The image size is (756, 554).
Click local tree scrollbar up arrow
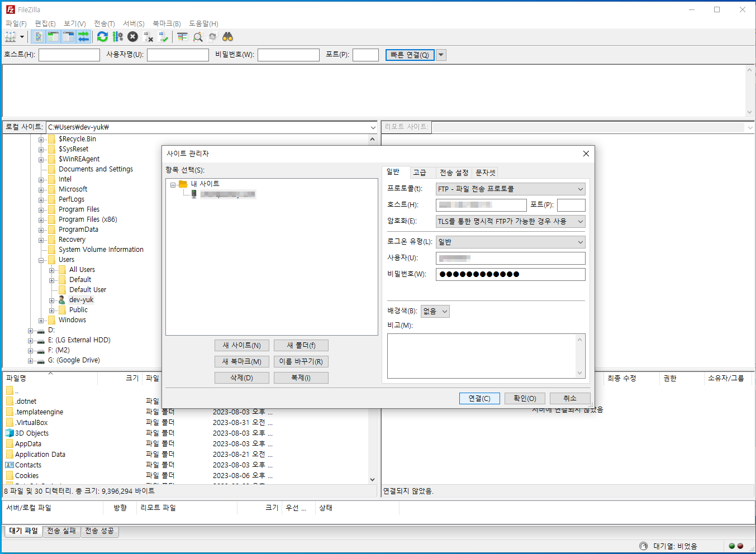(x=373, y=139)
